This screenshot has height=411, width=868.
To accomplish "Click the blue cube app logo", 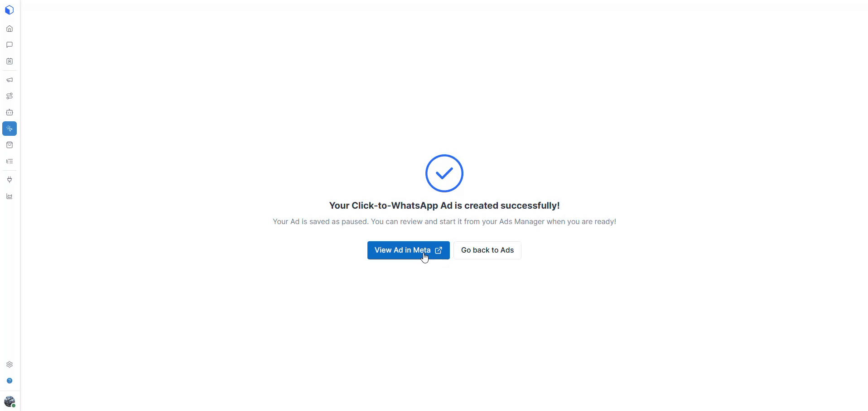I will [x=10, y=10].
